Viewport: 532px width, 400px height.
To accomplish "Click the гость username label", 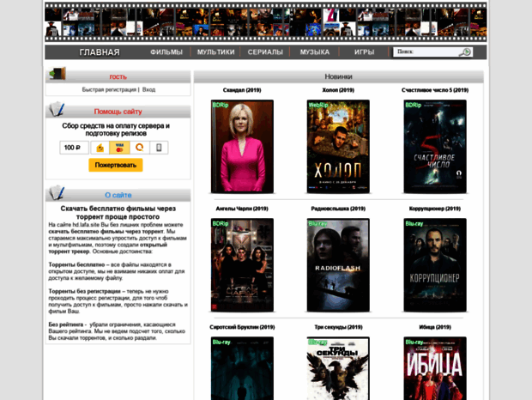I will 118,77.
